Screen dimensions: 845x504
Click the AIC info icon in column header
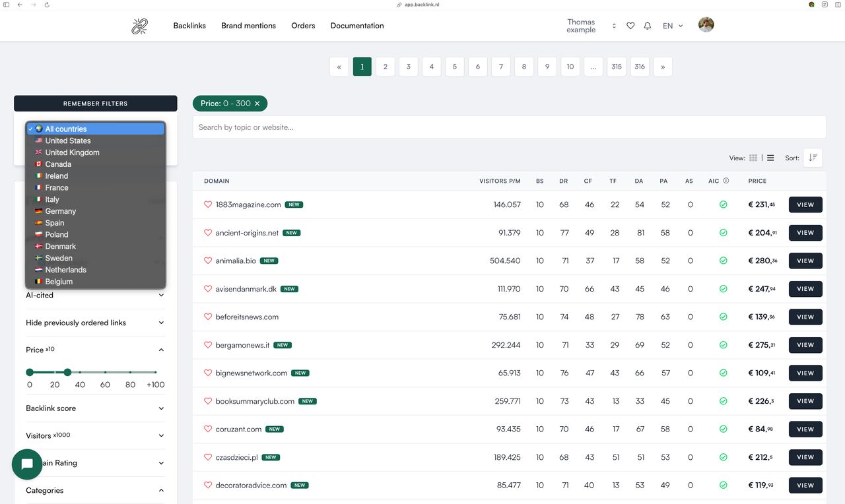[x=726, y=181]
